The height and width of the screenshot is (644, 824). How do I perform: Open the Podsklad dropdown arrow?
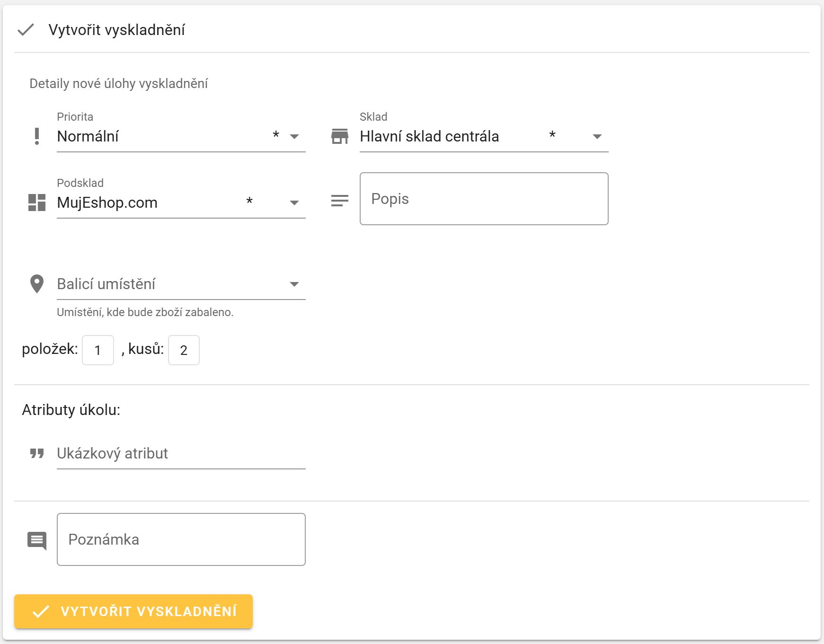pos(294,203)
